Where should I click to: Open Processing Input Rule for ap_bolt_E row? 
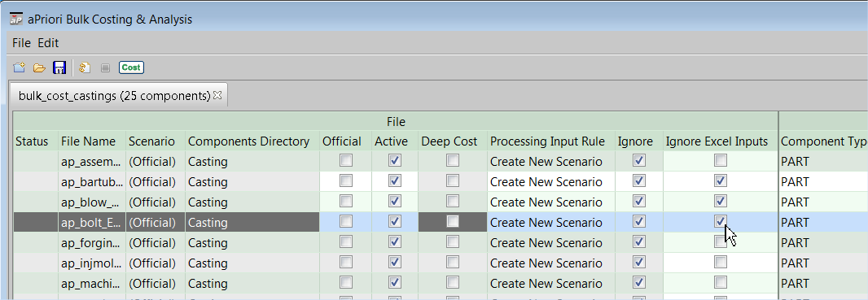(x=550, y=222)
